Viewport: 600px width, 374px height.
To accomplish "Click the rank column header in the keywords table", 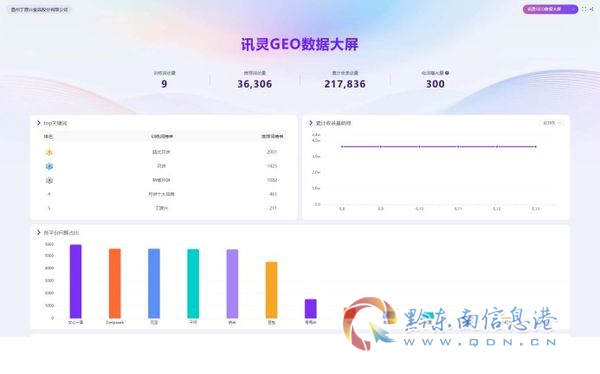I will pos(48,137).
